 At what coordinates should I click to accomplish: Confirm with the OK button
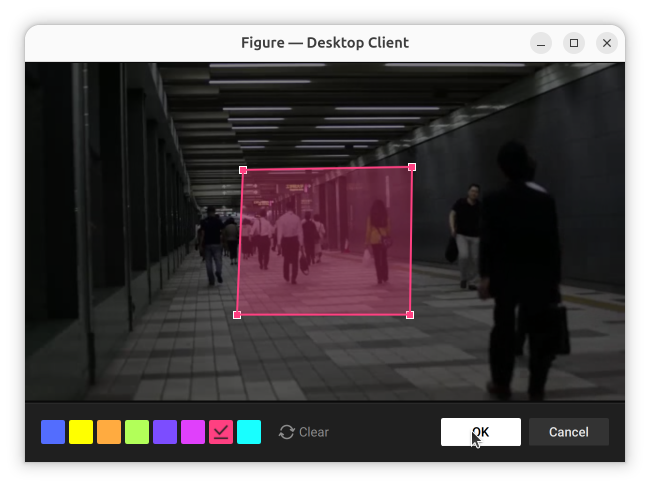[481, 432]
